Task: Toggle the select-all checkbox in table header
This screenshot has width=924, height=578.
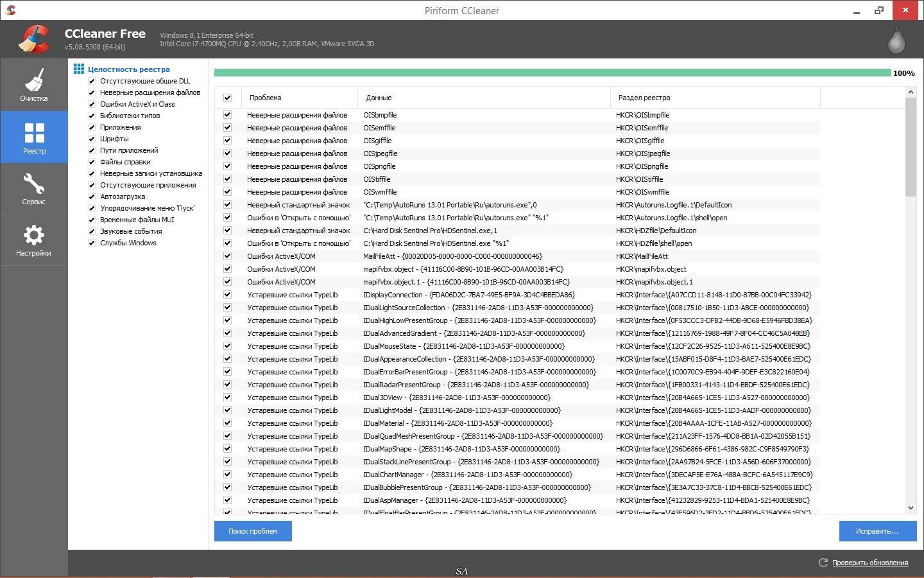Action: coord(227,98)
